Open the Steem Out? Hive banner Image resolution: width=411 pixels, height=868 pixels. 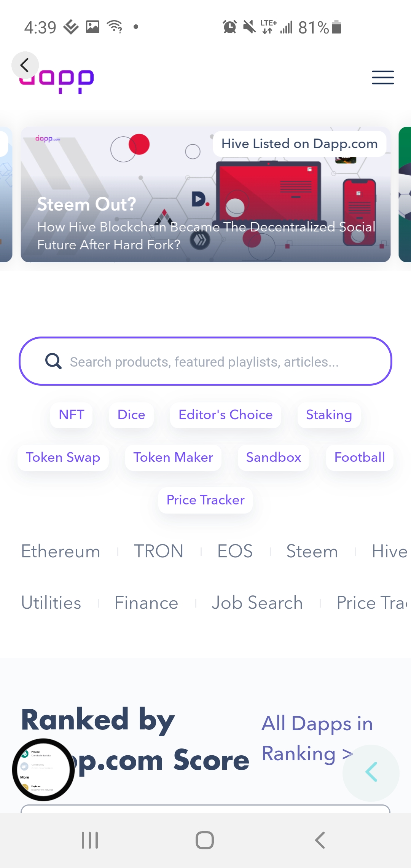[x=205, y=195]
